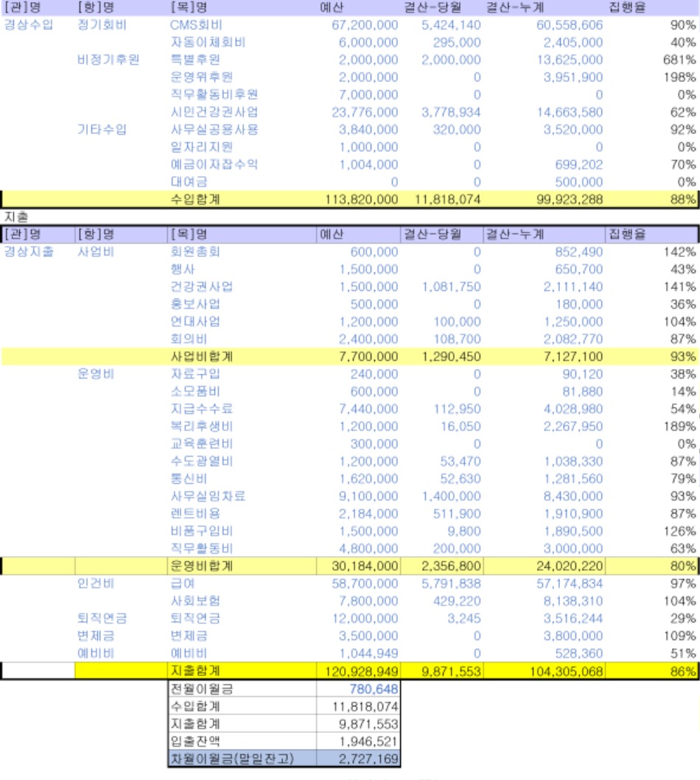The image size is (700, 780).
Task: Click the 기타수입 subcategory cell
Action: point(102,130)
